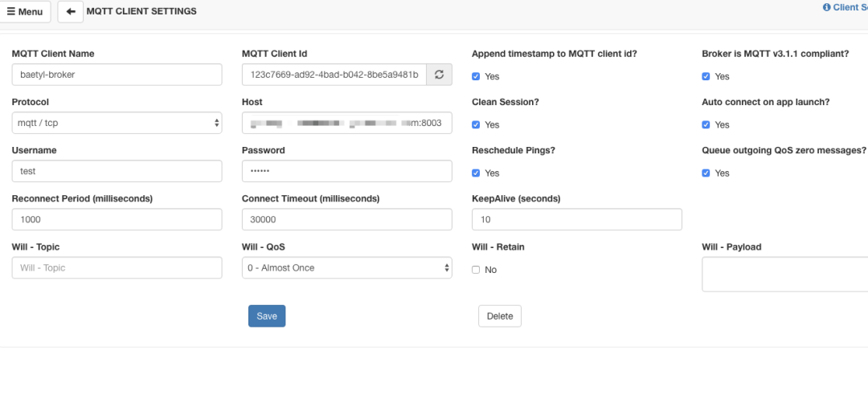Click the back arrow icon button
Viewport: 868px width, 395px height.
click(x=71, y=12)
